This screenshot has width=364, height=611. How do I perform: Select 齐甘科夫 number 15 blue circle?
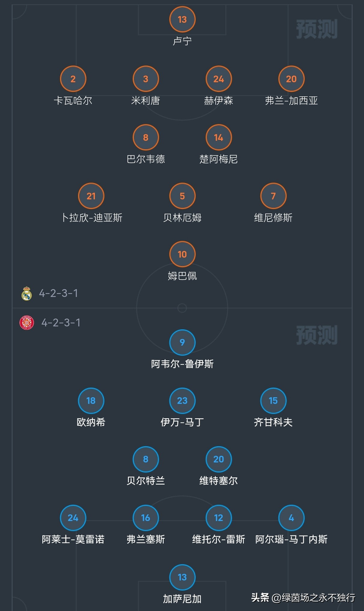tap(273, 401)
